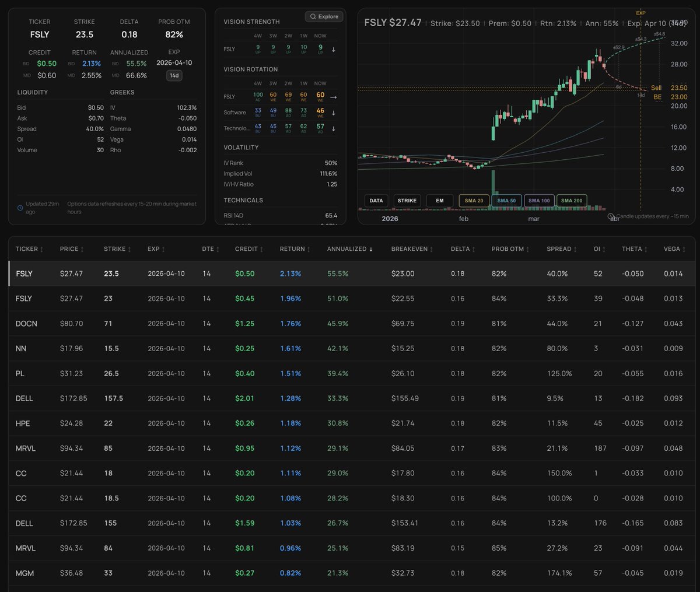The height and width of the screenshot is (592, 700).
Task: Sort by the STRIKE column arrows icon
Action: [129, 250]
